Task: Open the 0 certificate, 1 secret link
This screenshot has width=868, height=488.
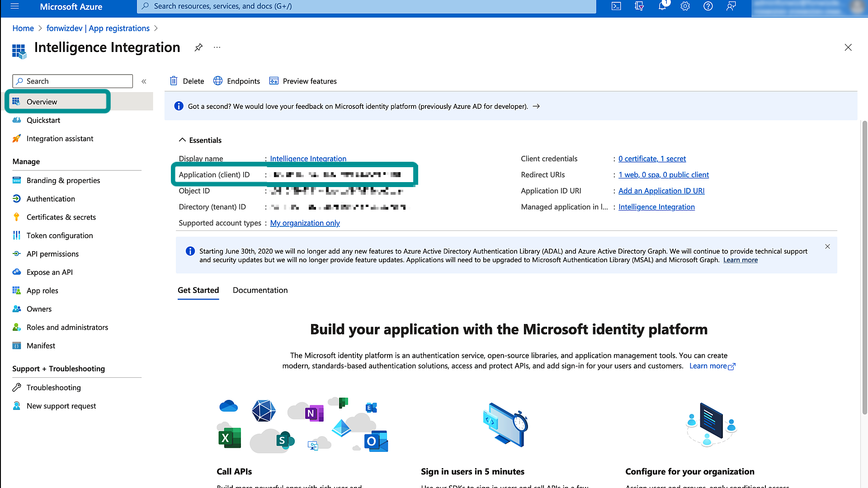Action: tap(652, 159)
